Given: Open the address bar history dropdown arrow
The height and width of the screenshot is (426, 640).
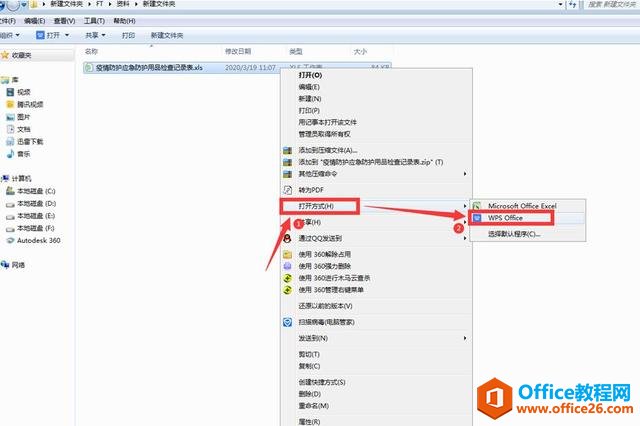Looking at the screenshot, I should point(560,4).
